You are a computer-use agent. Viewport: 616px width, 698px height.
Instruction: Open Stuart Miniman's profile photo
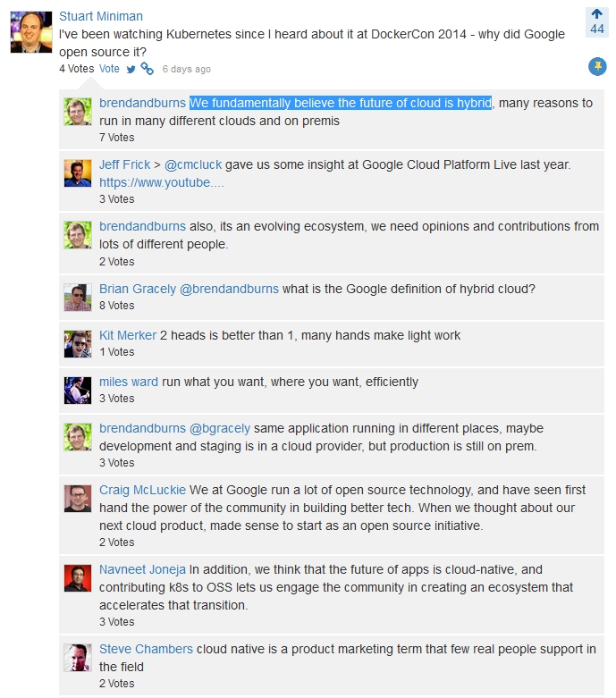[31, 32]
